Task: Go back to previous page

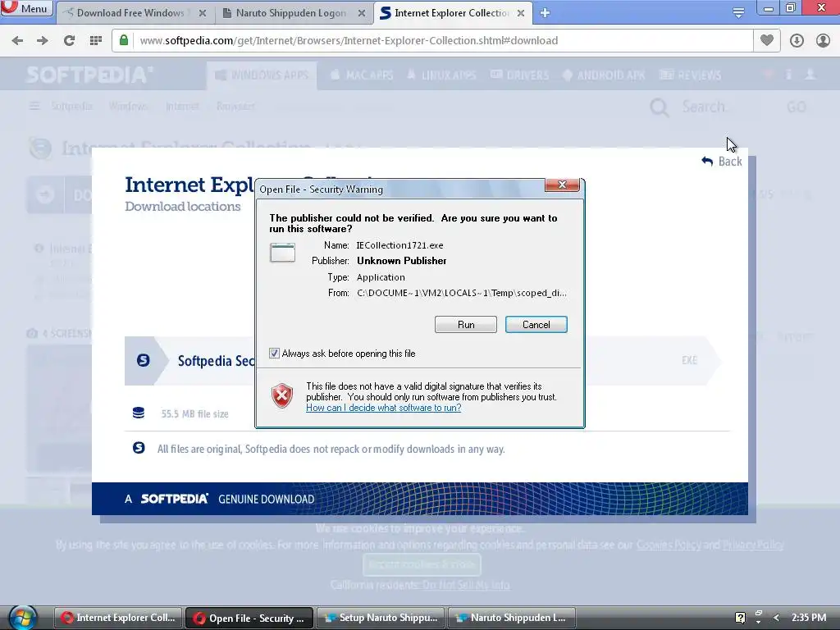Action: [17, 41]
